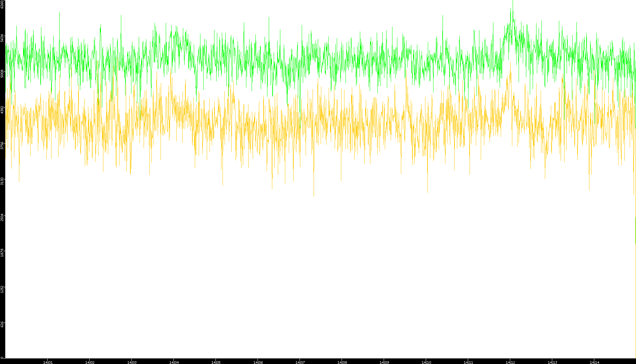Select the 14:05 time axis label
Image resolution: width=636 pixels, height=364 pixels.
click(216, 362)
